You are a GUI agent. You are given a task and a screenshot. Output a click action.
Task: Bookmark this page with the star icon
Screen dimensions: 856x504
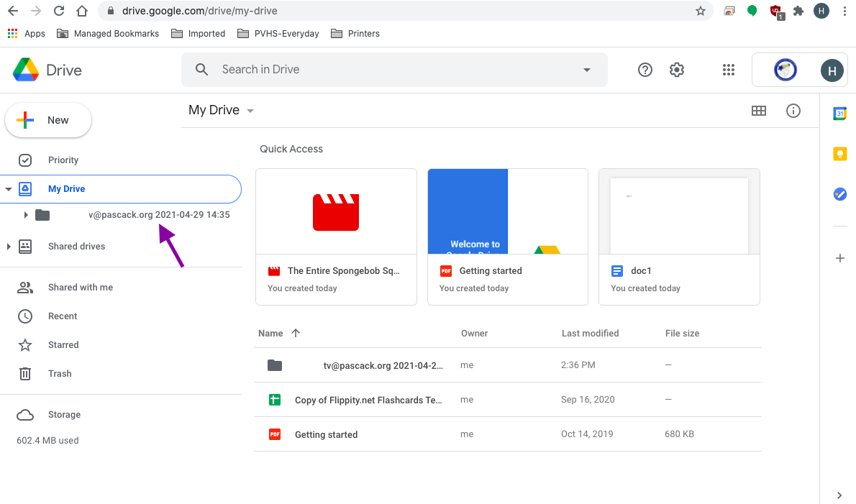[701, 11]
